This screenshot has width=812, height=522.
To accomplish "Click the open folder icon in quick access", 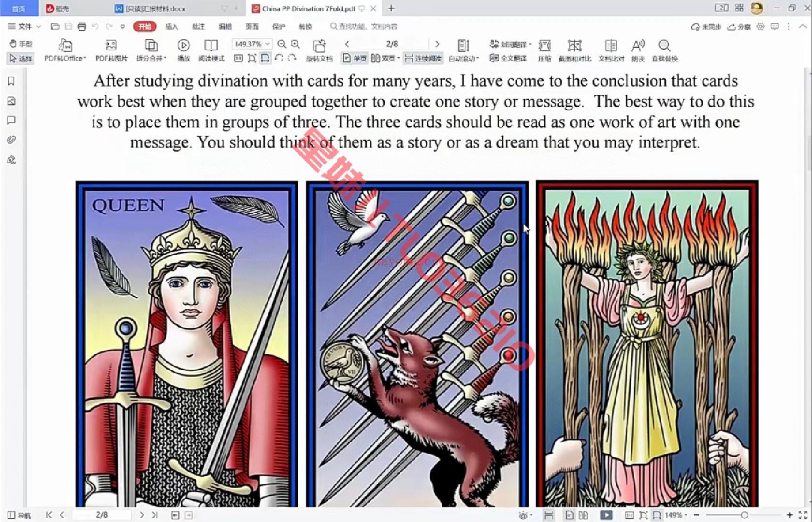I will pyautogui.click(x=55, y=27).
